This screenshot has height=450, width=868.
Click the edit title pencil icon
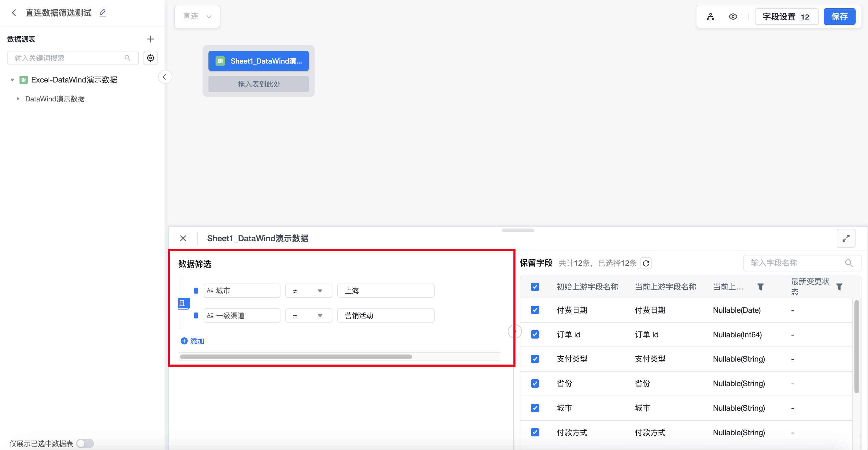coord(102,13)
